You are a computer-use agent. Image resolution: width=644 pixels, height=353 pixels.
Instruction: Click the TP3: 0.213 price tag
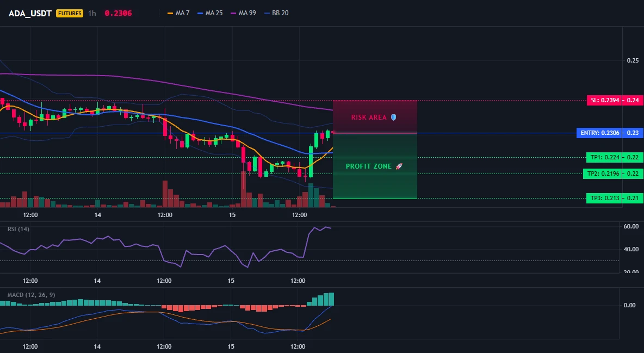(x=604, y=198)
